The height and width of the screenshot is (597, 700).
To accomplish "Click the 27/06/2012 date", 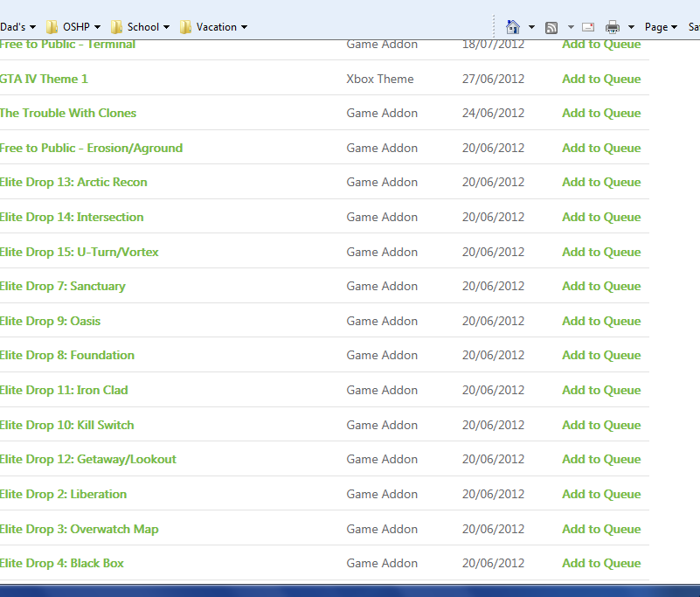I will (x=493, y=79).
